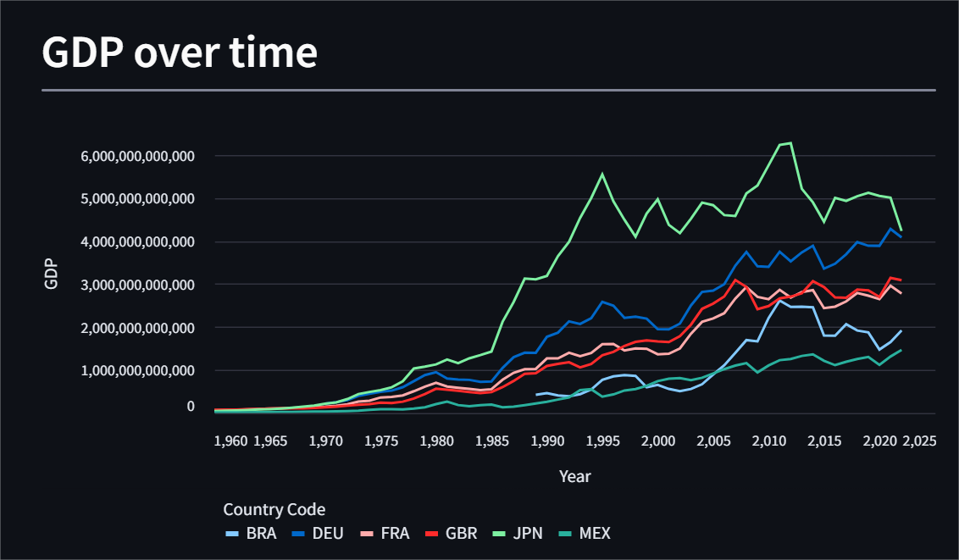Click the 2,005 x-axis tick label
Screen dimensions: 959x560
[714, 441]
